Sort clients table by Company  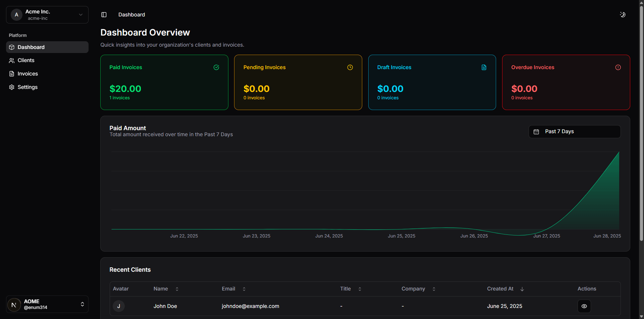419,289
